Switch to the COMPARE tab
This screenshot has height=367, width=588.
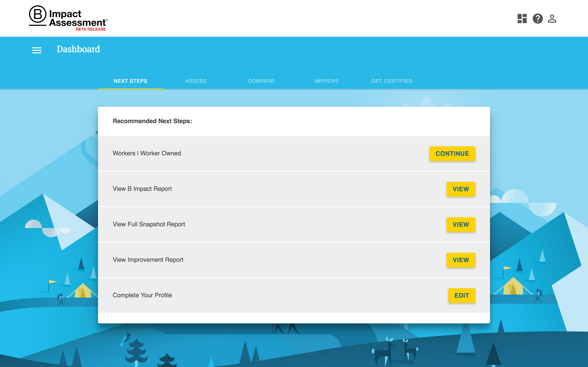tap(261, 81)
